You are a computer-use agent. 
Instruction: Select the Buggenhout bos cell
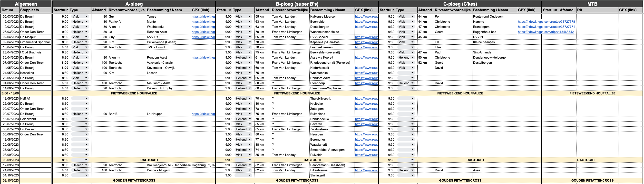click(x=495, y=32)
